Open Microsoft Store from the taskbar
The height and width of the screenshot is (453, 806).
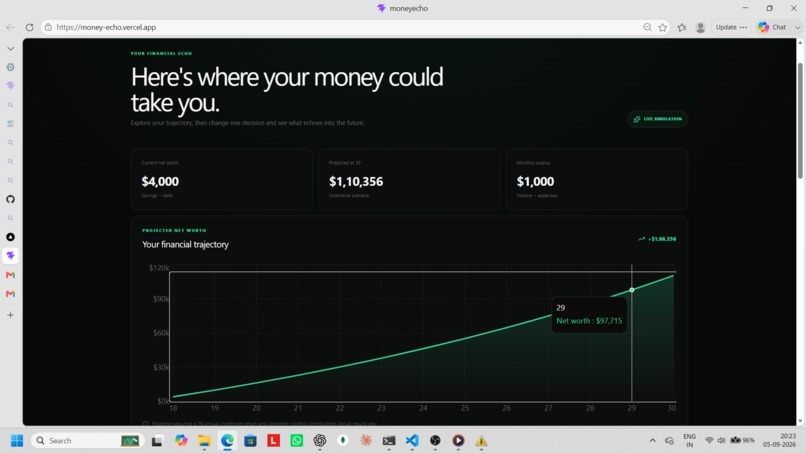pyautogui.click(x=250, y=441)
